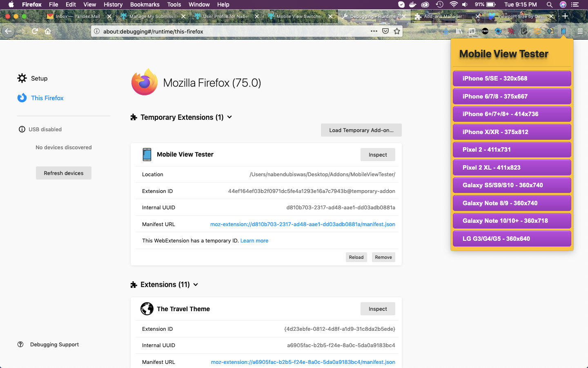Toggle the Mobile View Tester toolbar icon
Image resolution: width=588 pixels, height=368 pixels.
(x=563, y=31)
